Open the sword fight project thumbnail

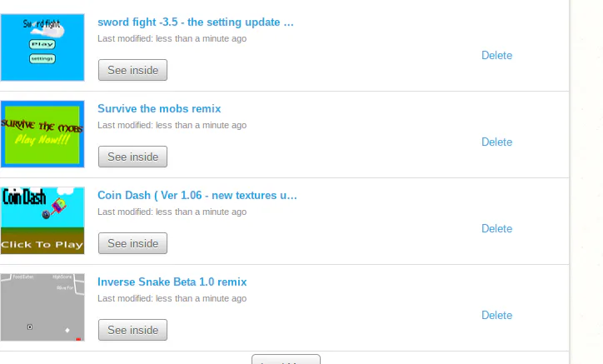point(42,47)
